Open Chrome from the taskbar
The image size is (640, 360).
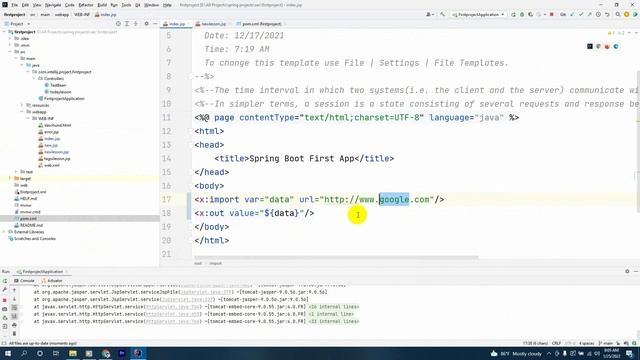[106, 353]
